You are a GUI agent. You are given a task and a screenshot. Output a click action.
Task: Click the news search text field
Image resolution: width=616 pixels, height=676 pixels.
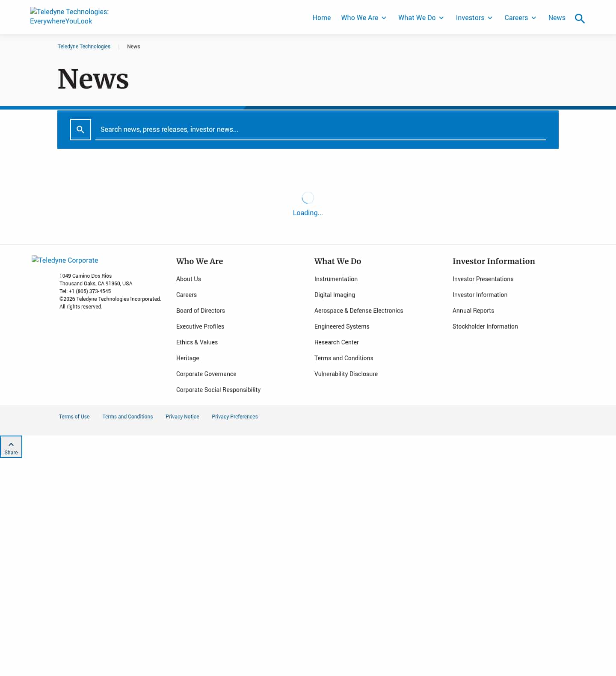click(x=320, y=129)
